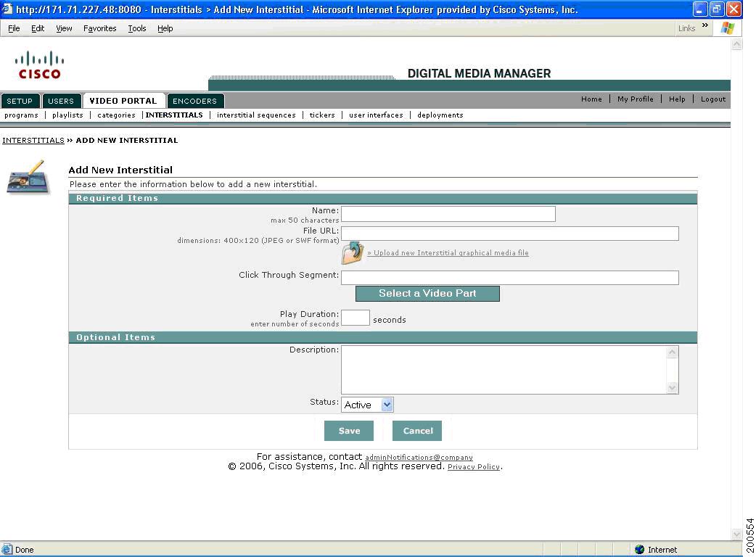
Task: Click the Links toolbar label
Action: click(686, 28)
